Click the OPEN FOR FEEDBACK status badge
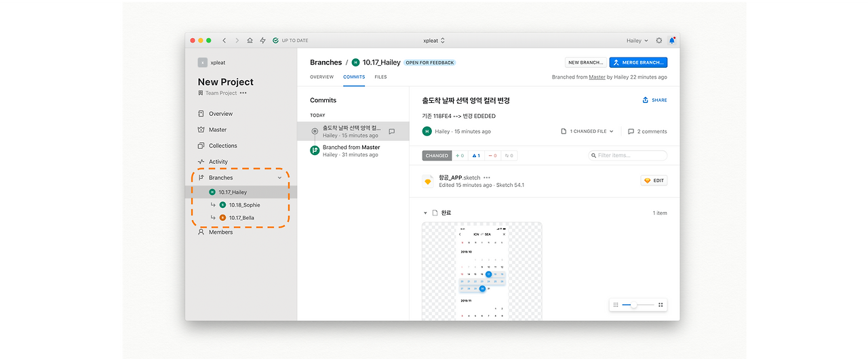Viewport: 868px width, 359px height. coord(430,62)
